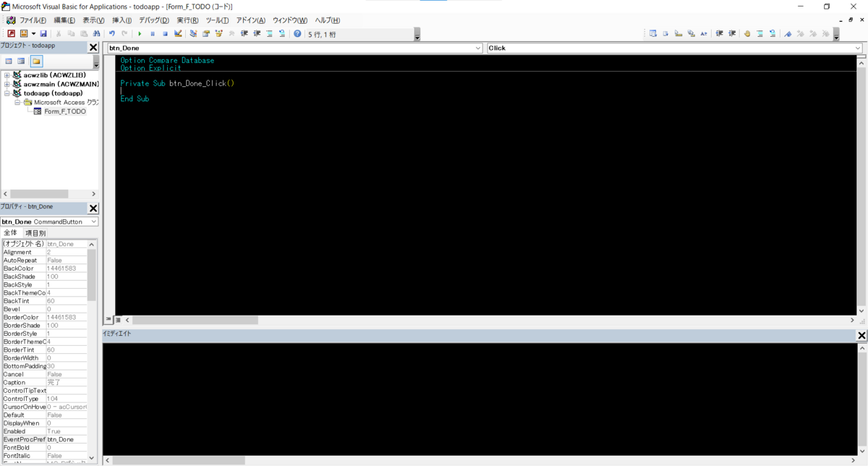
Task: Expand the acwzmain (ACWZMAIN) project node
Action: pyautogui.click(x=7, y=84)
